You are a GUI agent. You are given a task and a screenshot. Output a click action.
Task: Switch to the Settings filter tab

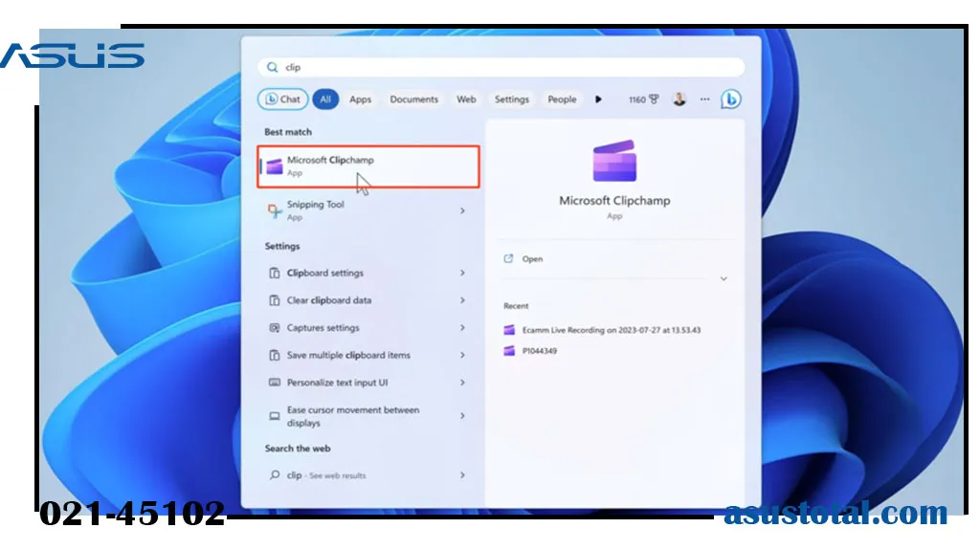click(512, 99)
